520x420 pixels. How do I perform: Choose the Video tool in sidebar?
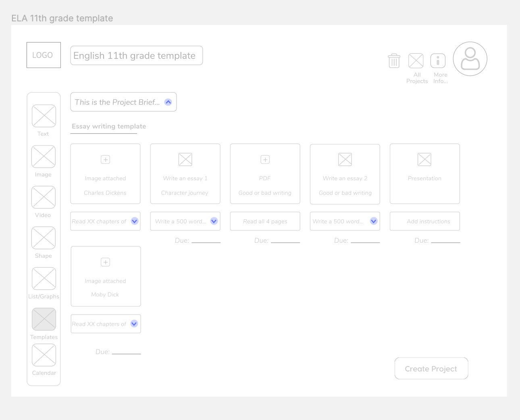(44, 197)
